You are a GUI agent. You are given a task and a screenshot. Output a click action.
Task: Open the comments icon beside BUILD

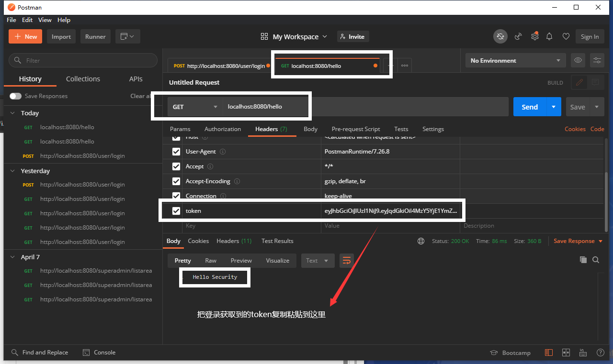point(595,82)
